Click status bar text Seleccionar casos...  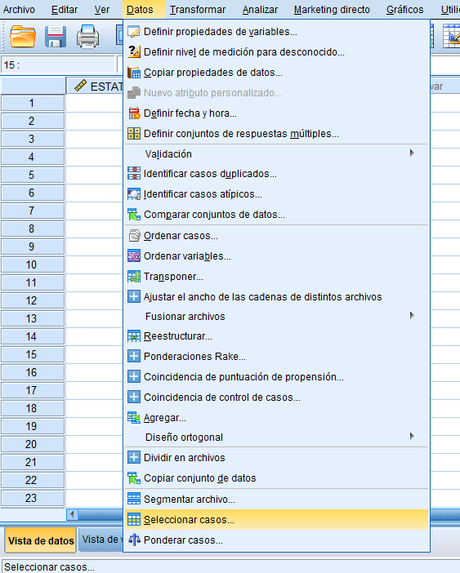click(x=49, y=567)
